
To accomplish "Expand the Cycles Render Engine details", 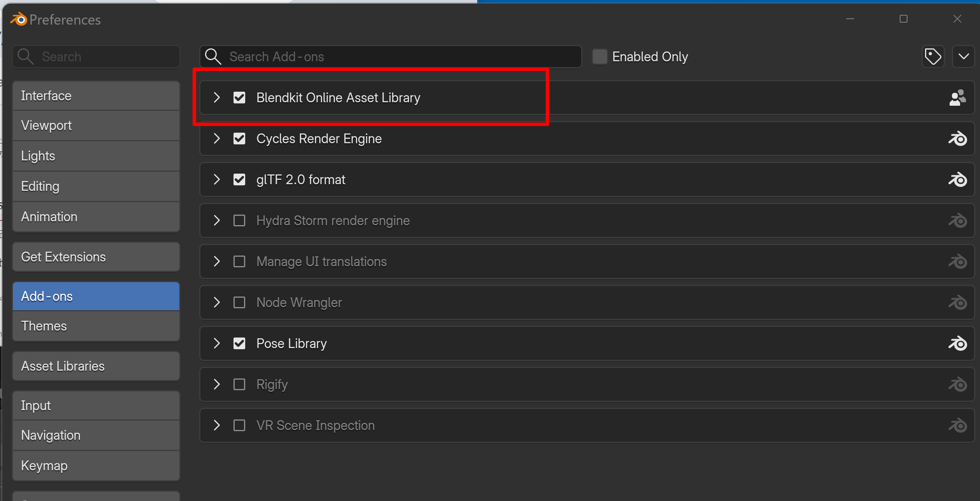I will point(217,139).
